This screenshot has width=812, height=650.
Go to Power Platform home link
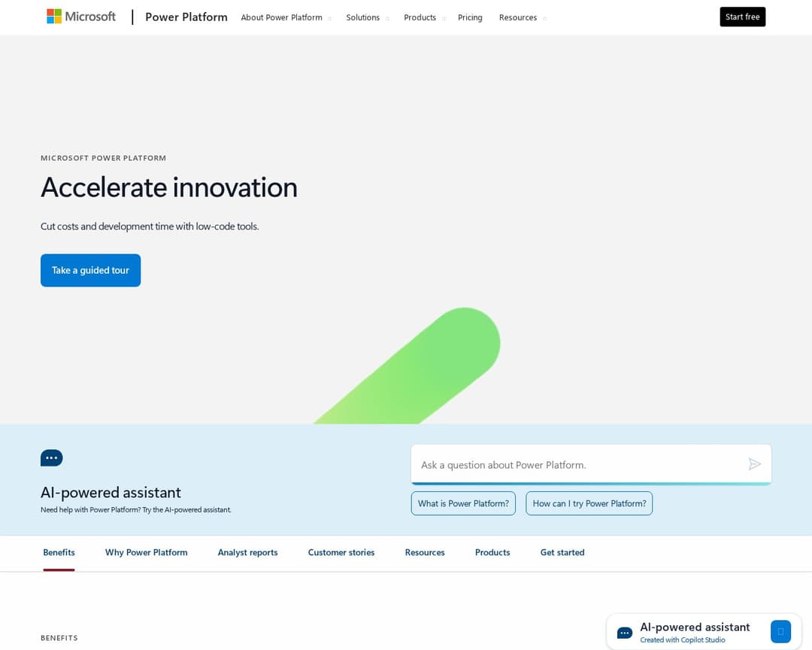(x=186, y=17)
